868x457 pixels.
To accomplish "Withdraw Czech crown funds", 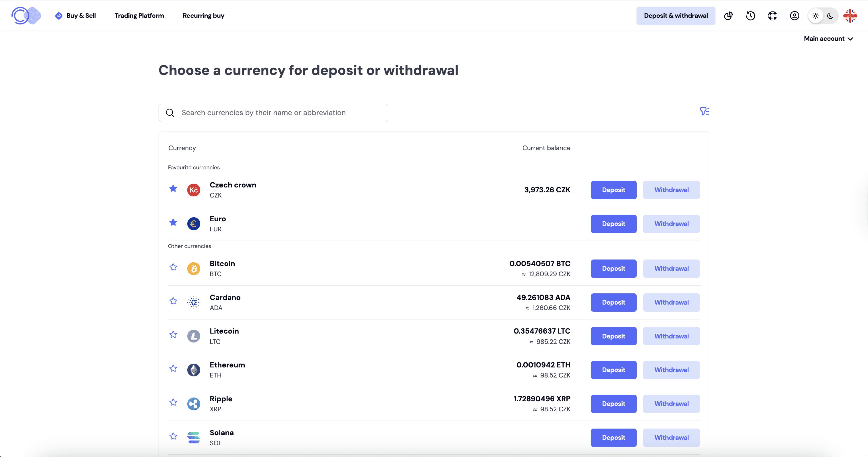I will point(671,190).
